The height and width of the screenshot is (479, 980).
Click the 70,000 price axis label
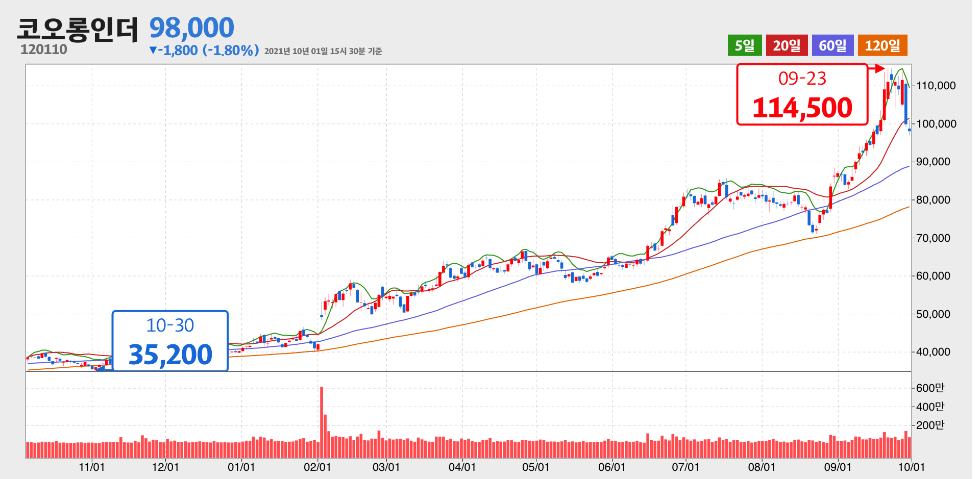tap(933, 238)
